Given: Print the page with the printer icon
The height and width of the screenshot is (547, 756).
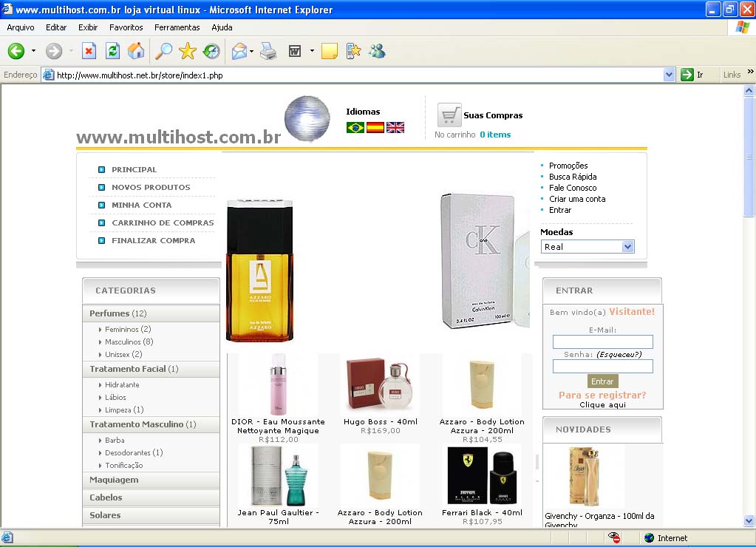Looking at the screenshot, I should pos(268,51).
